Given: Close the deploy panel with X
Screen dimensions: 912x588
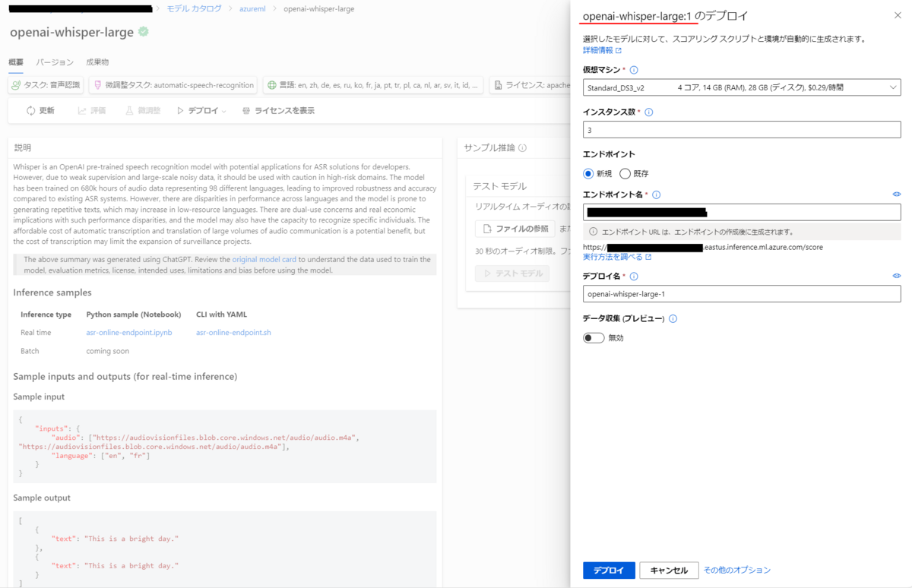Looking at the screenshot, I should (898, 16).
